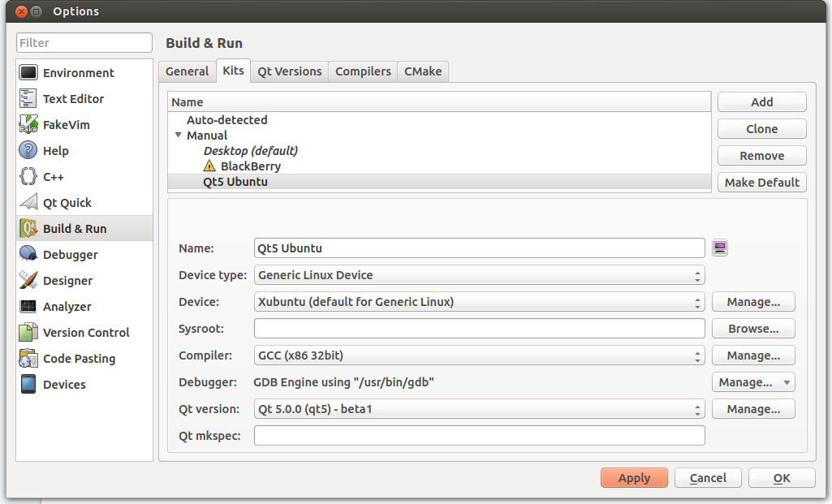
Task: Click the Sysroot input field
Action: point(480,329)
